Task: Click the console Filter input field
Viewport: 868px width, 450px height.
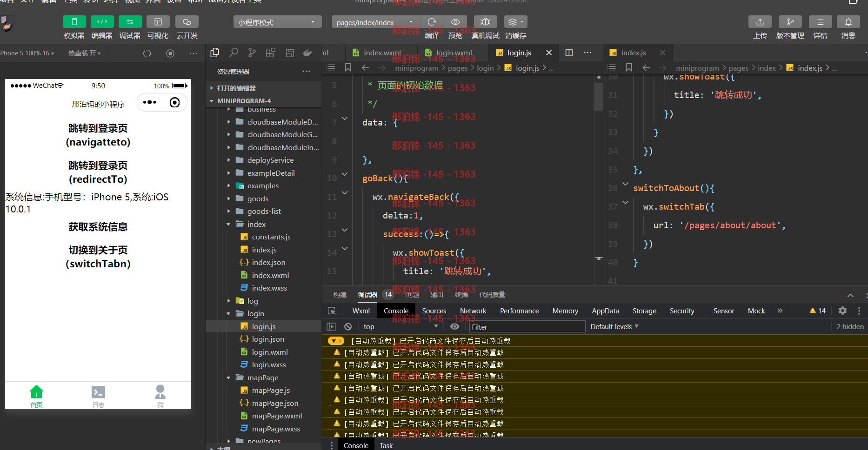Action: (x=527, y=327)
